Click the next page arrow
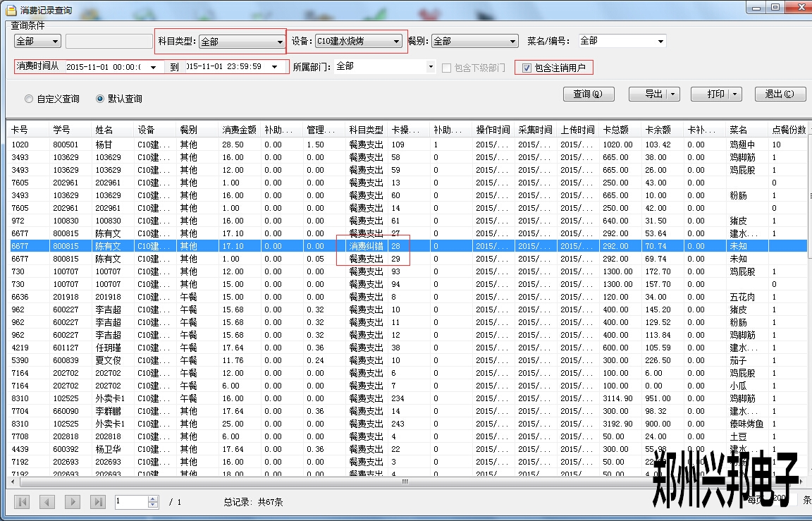 point(72,502)
